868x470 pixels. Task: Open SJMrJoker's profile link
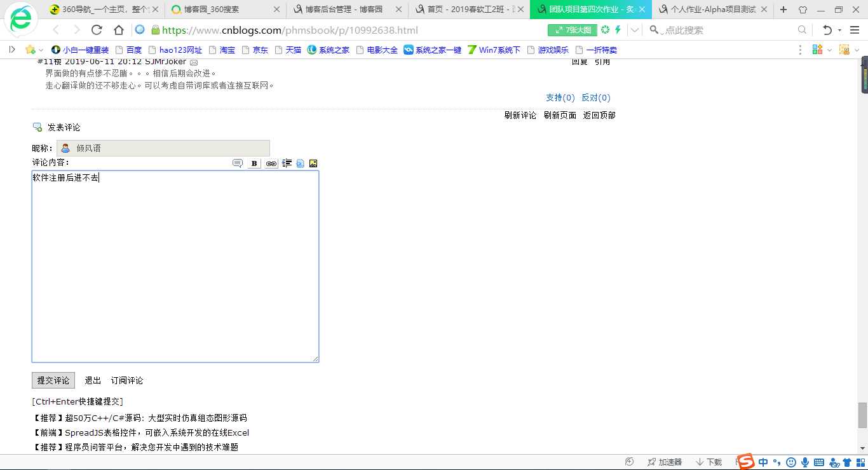coord(165,62)
